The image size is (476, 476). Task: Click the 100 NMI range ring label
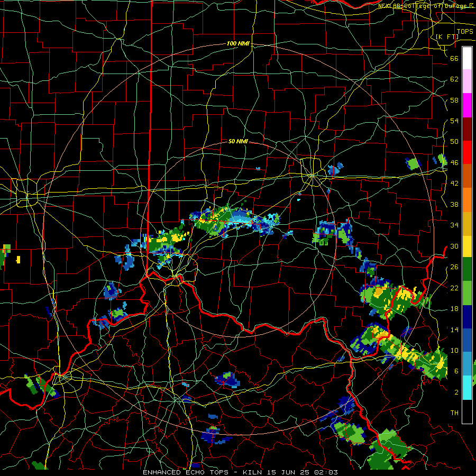pyautogui.click(x=238, y=43)
